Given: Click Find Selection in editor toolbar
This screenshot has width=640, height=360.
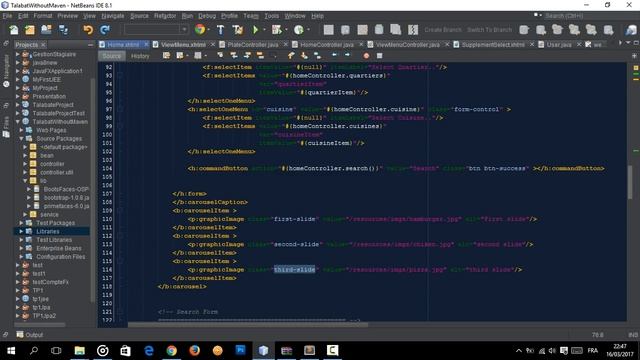Looking at the screenshot, I should [x=220, y=56].
